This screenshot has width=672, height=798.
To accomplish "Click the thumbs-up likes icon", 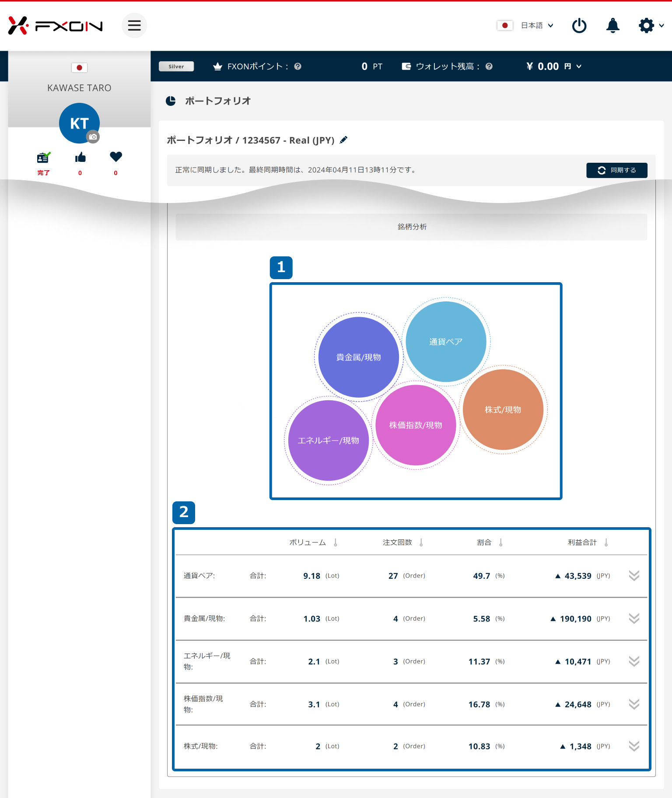I will (x=80, y=157).
